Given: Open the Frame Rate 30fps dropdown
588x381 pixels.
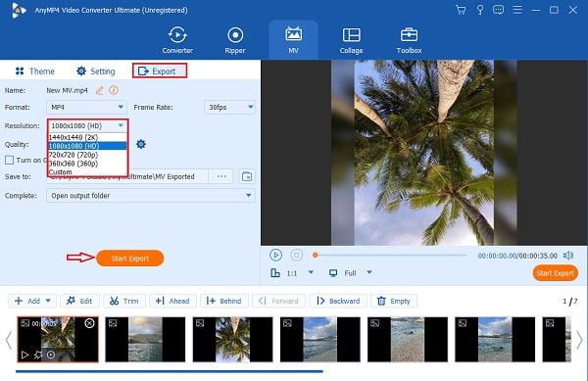Looking at the screenshot, I should pyautogui.click(x=229, y=107).
